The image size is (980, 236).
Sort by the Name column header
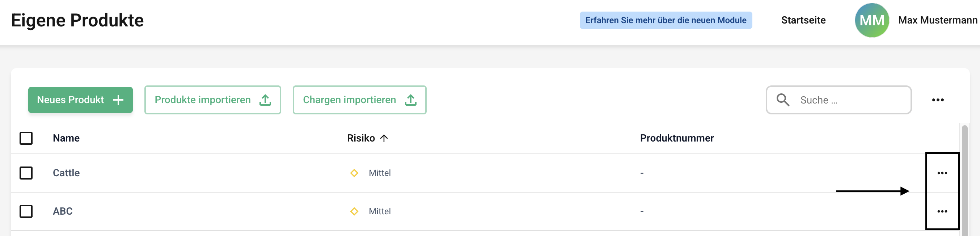click(x=66, y=138)
